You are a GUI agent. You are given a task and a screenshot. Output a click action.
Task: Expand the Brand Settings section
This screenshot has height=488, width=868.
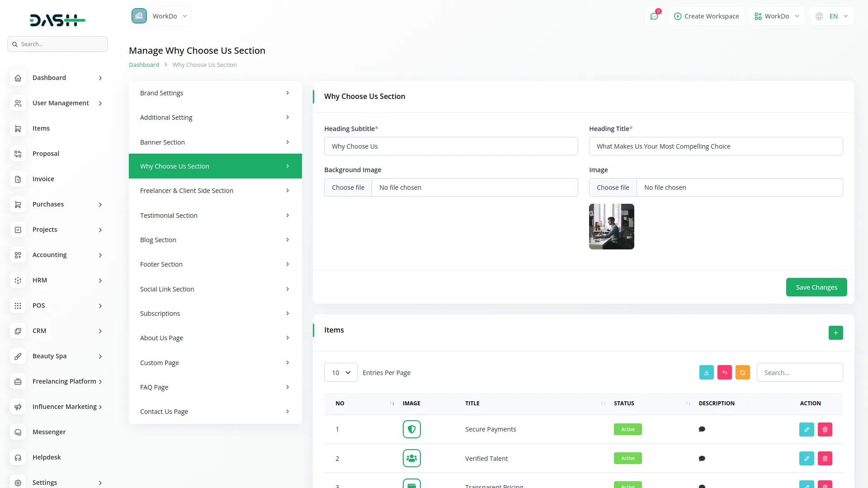215,93
